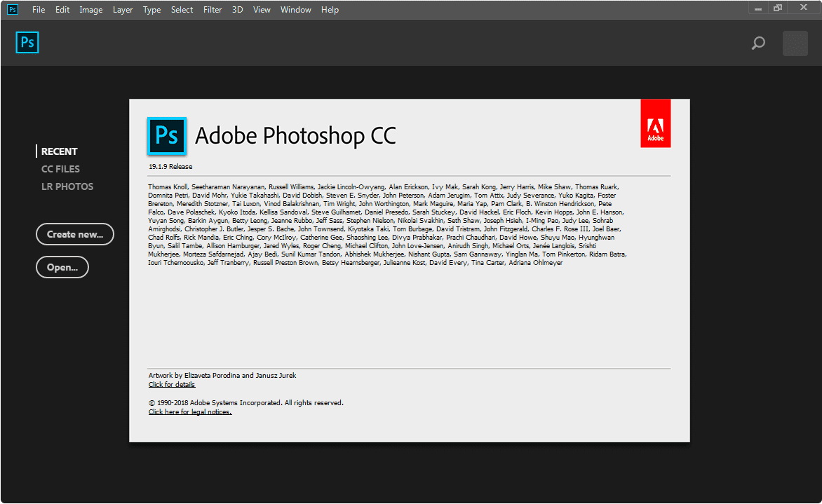Open the View menu
The image size is (822, 504).
[x=262, y=9]
